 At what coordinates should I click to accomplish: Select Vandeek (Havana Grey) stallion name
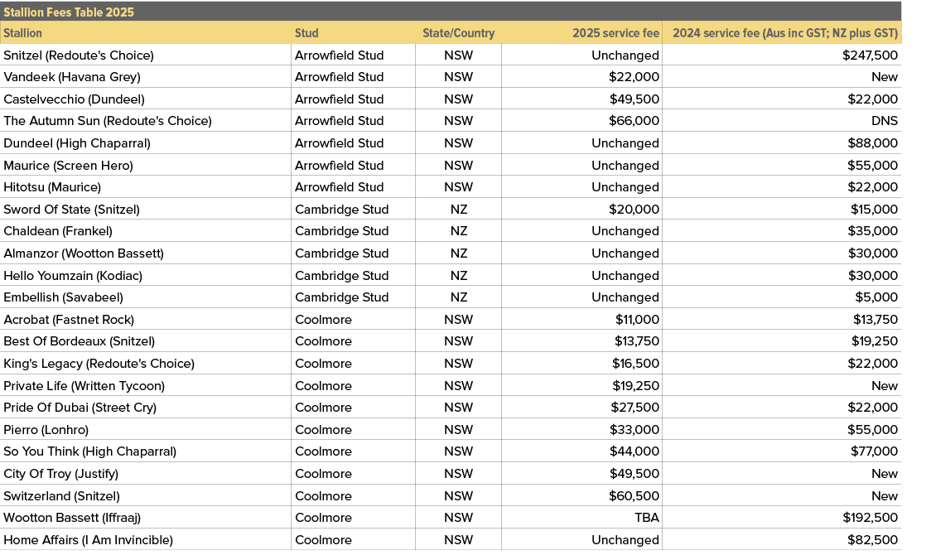(x=70, y=77)
